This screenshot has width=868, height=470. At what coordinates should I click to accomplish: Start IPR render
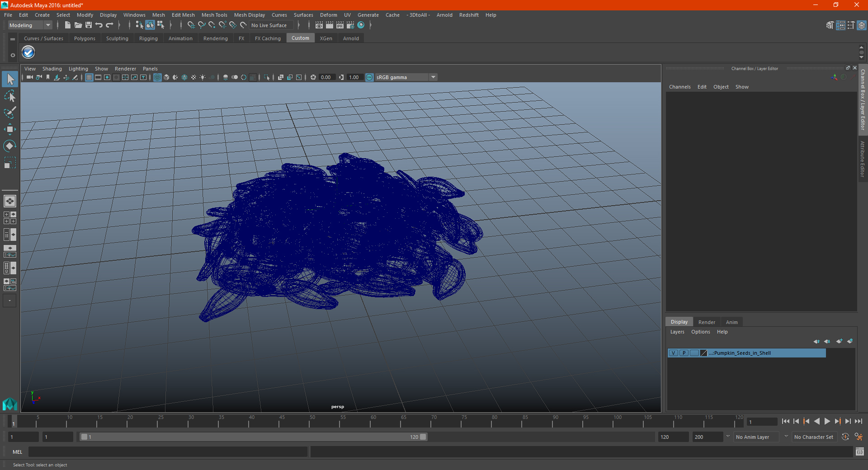(x=340, y=25)
